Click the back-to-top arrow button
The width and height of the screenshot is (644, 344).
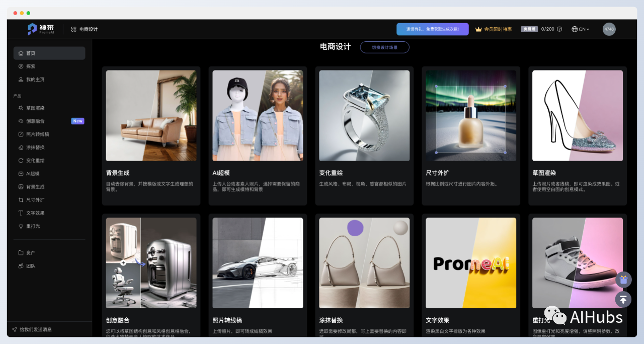(623, 299)
